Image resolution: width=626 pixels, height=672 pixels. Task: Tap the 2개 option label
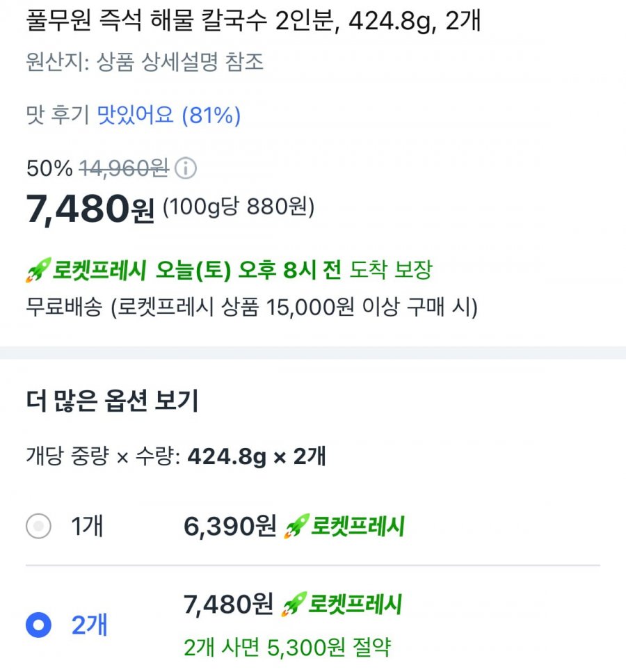[x=89, y=625]
